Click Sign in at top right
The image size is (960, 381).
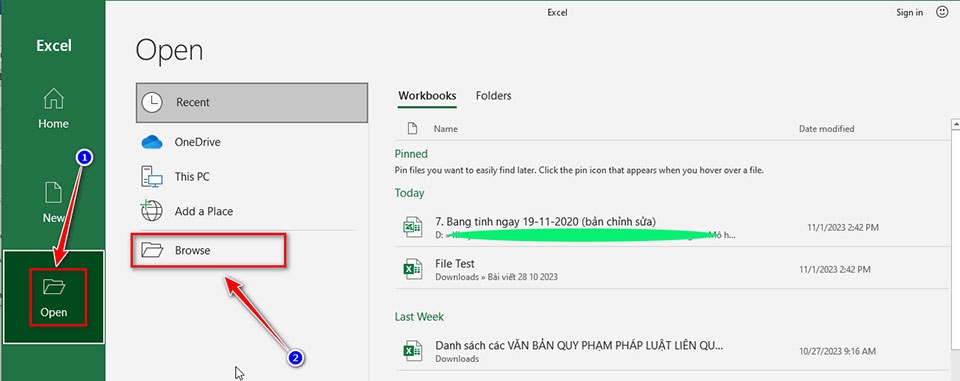(x=909, y=12)
